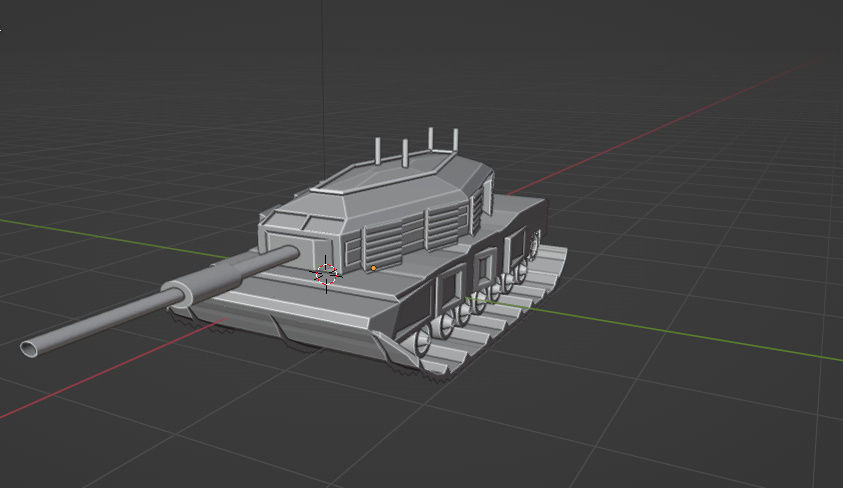Select the tank turret top hatch plate

tap(382, 170)
